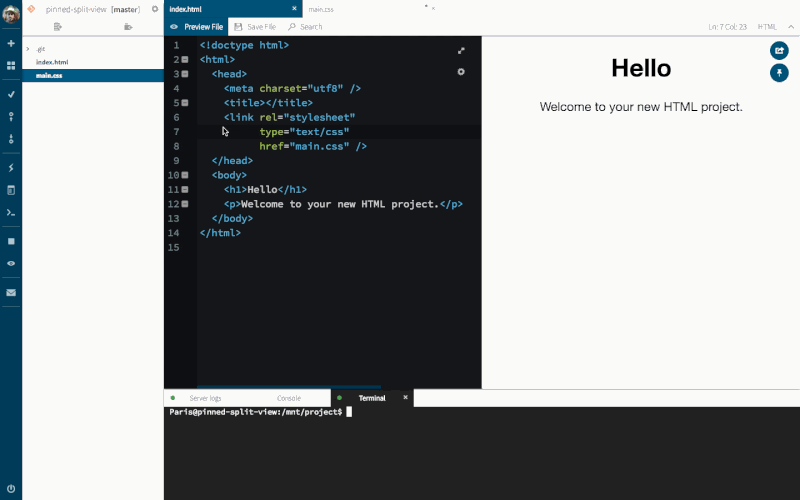
Task: Collapse the html tag fold on line 2
Action: [x=185, y=60]
